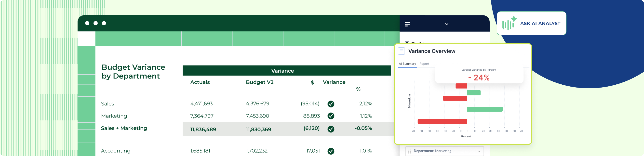This screenshot has height=156, width=644.
Task: Select the Accounting row label
Action: 116,151
